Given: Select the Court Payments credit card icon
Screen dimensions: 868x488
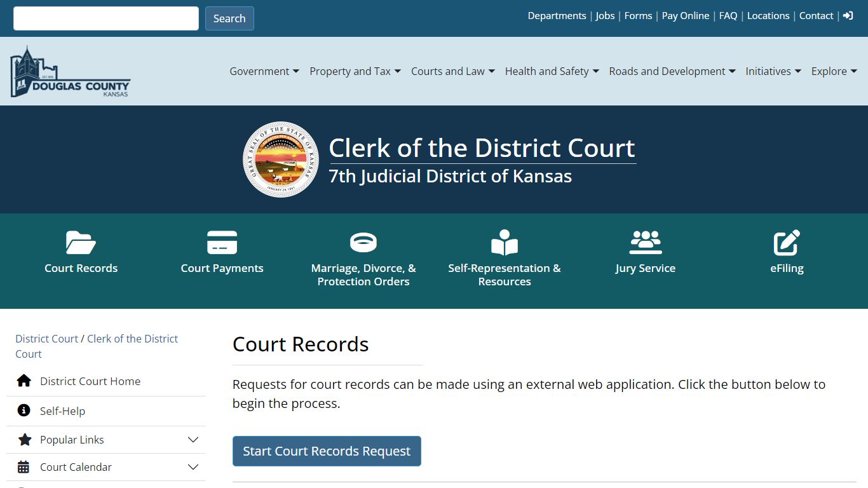Looking at the screenshot, I should pos(222,243).
